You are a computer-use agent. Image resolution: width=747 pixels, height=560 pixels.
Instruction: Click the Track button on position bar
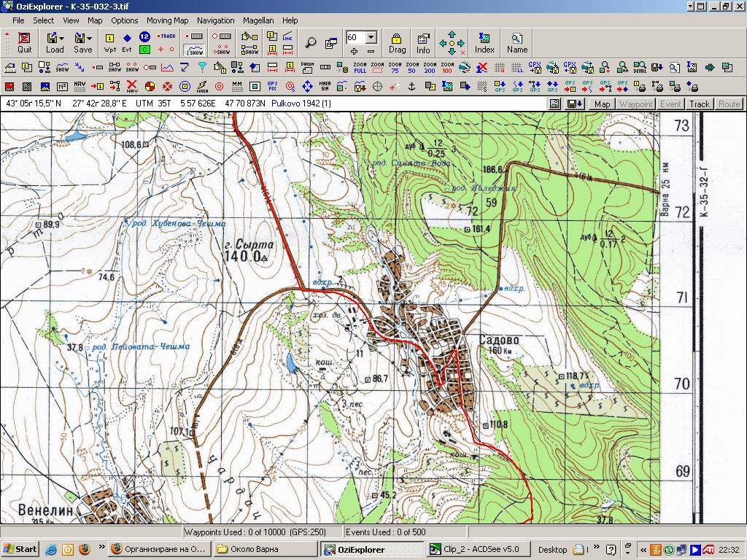(700, 104)
